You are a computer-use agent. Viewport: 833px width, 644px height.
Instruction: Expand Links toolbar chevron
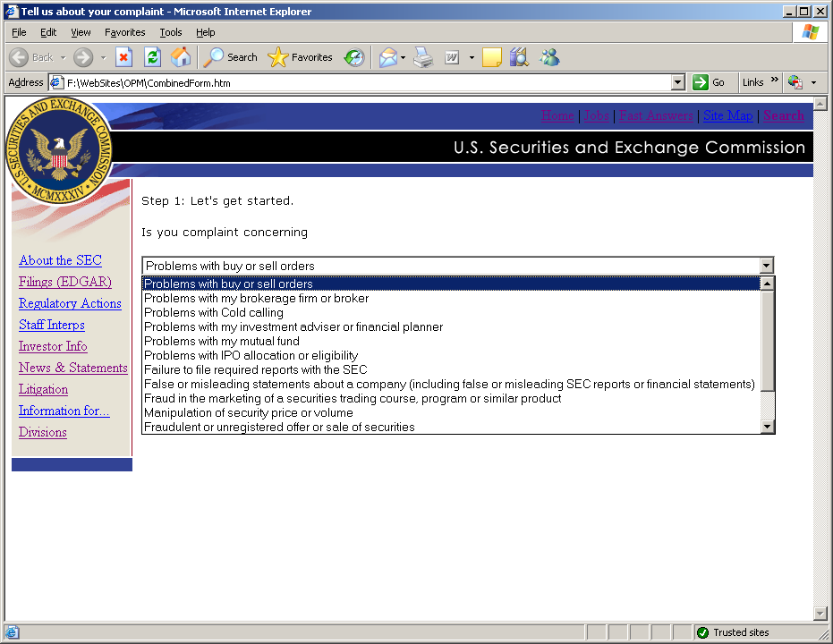pyautogui.click(x=774, y=80)
